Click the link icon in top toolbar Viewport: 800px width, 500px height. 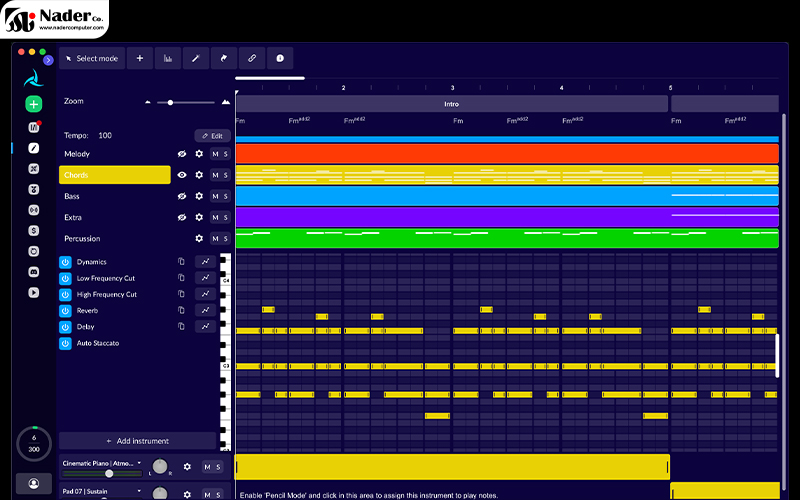coord(252,58)
